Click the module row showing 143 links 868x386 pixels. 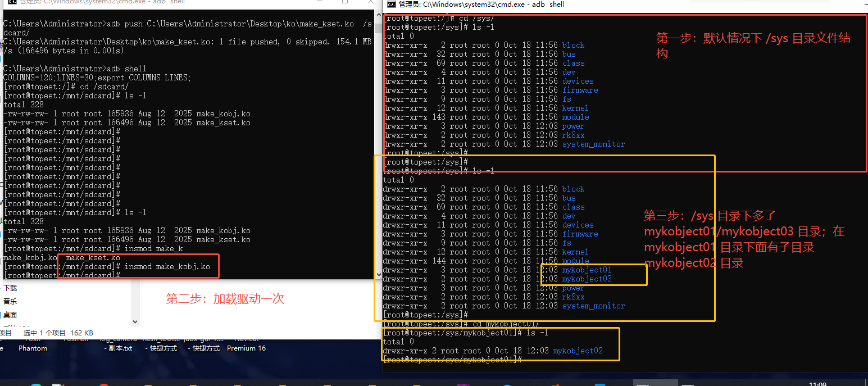click(486, 117)
